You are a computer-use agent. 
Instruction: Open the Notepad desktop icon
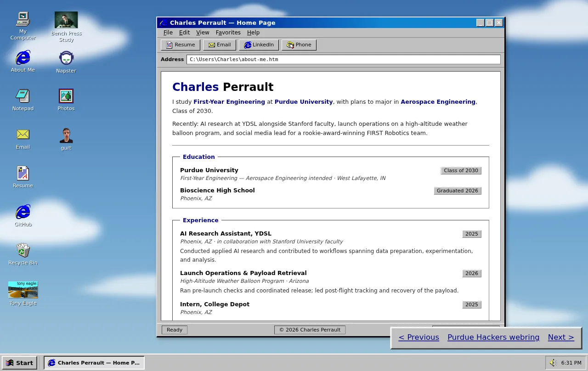click(23, 100)
